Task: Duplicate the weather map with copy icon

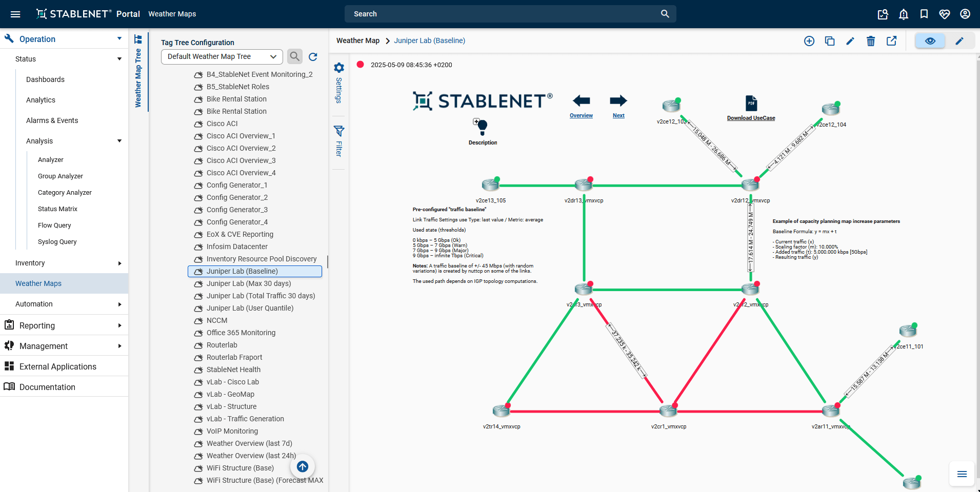Action: (830, 41)
